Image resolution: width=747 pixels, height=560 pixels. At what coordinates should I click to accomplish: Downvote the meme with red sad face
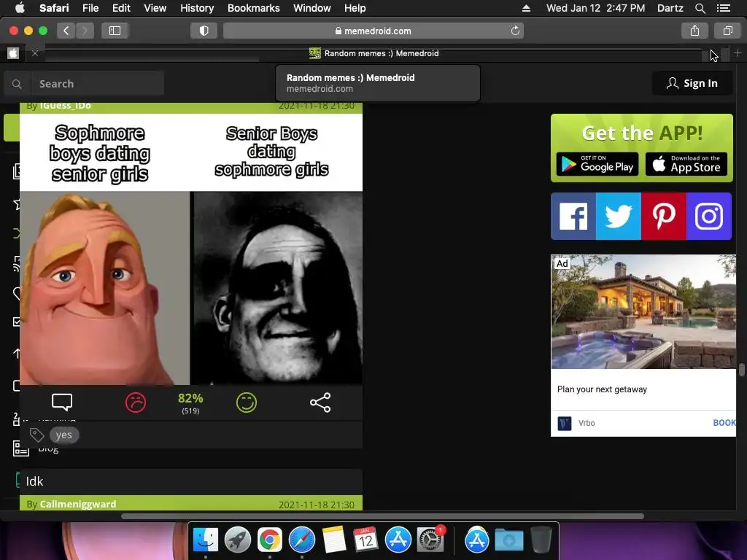coord(135,402)
